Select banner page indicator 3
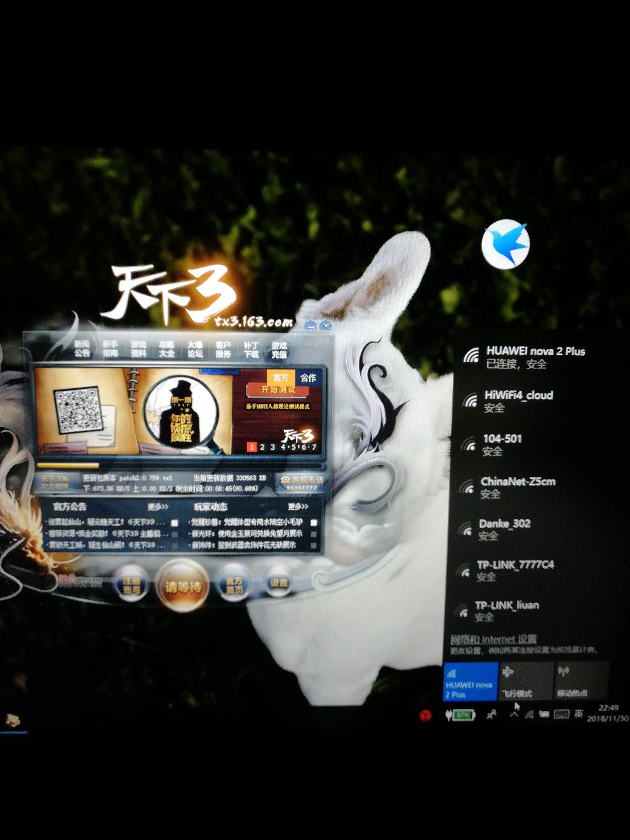 point(273,447)
